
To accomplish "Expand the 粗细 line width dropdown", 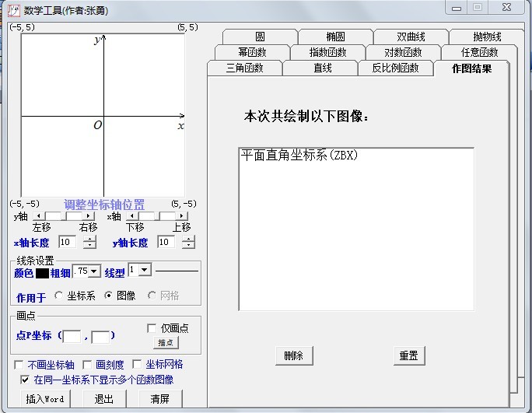I will coord(94,271).
